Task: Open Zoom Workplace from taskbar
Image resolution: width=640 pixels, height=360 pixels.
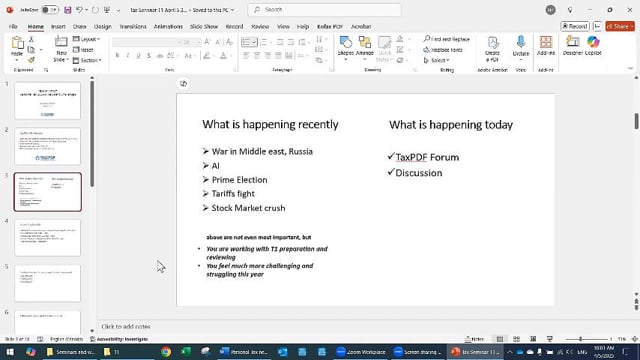Action: (x=360, y=352)
